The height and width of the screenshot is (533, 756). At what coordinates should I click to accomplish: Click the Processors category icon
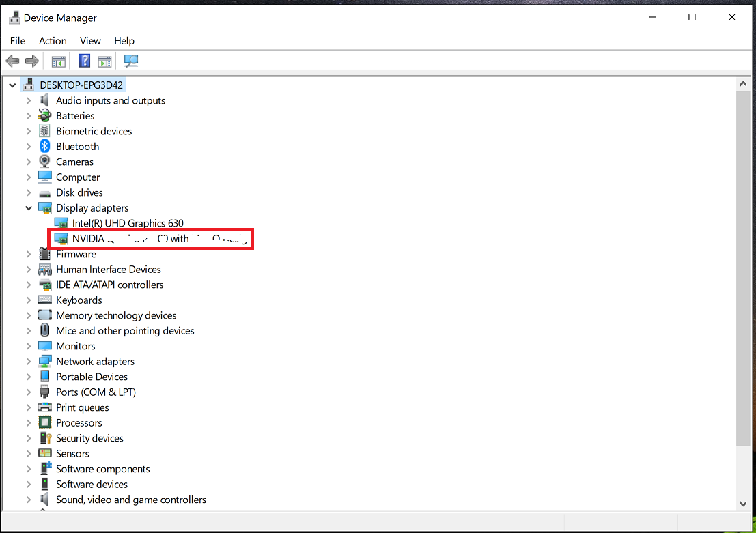(45, 423)
